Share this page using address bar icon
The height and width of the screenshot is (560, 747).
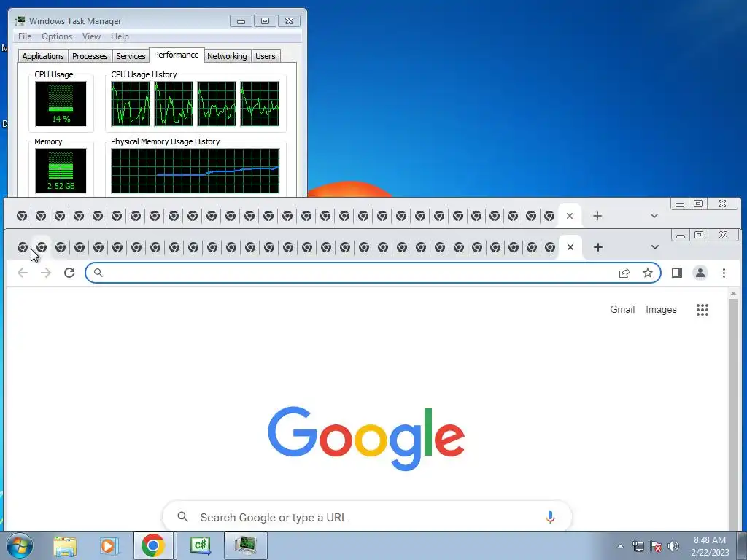click(624, 273)
